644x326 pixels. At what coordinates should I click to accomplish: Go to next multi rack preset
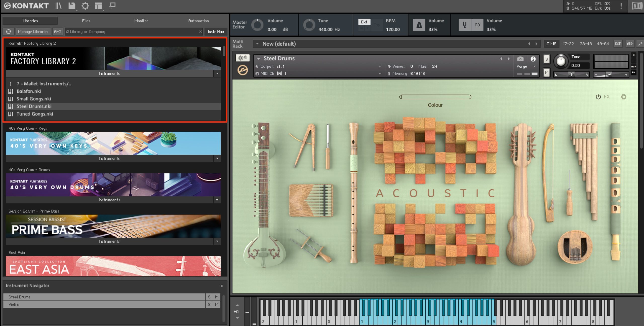[536, 44]
